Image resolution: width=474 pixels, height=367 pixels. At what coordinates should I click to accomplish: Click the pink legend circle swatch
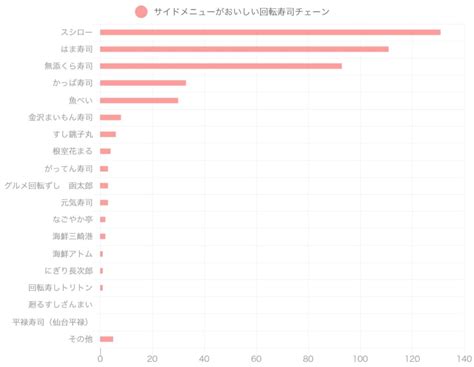click(141, 12)
